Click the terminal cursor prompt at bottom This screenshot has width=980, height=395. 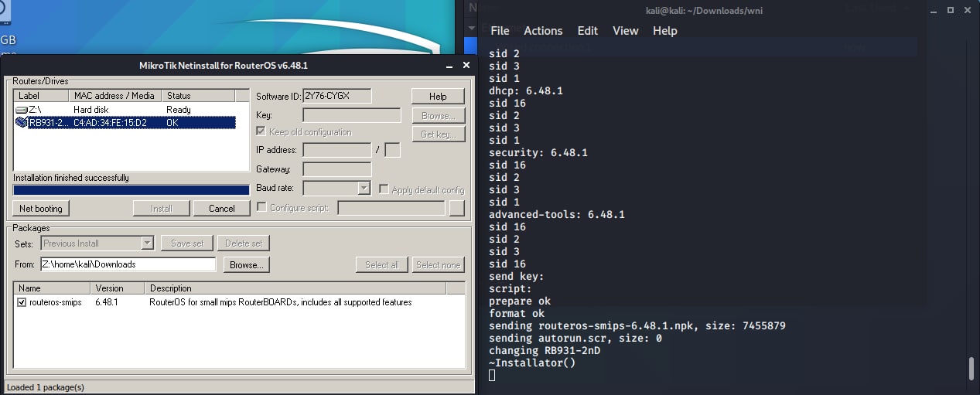click(492, 375)
